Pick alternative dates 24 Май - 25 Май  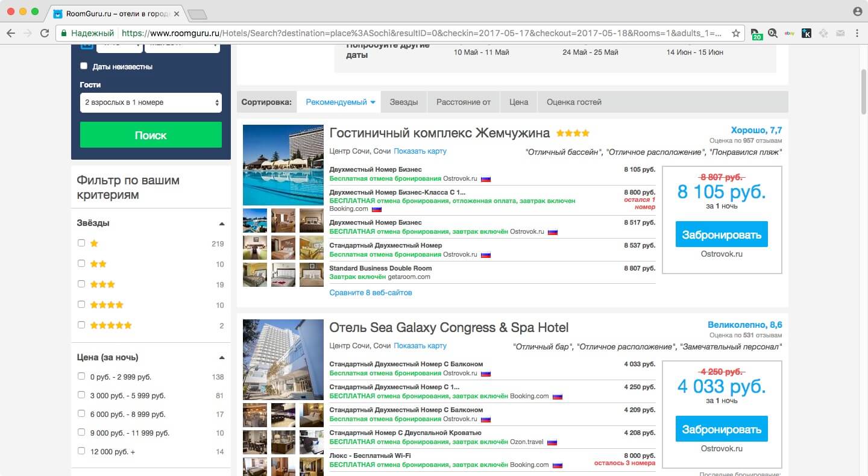[590, 52]
